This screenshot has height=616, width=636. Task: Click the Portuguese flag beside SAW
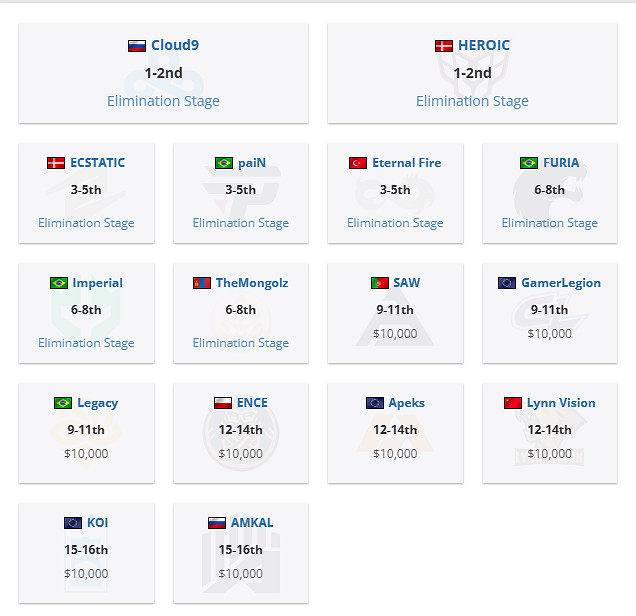click(380, 283)
